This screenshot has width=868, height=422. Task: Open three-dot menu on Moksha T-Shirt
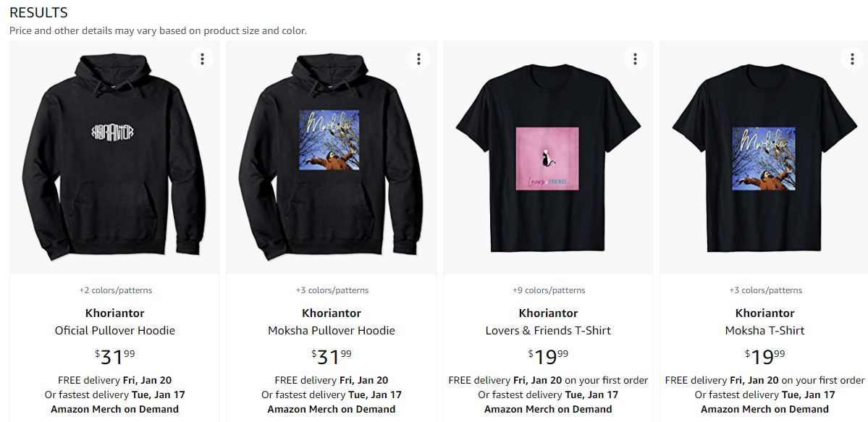(852, 59)
